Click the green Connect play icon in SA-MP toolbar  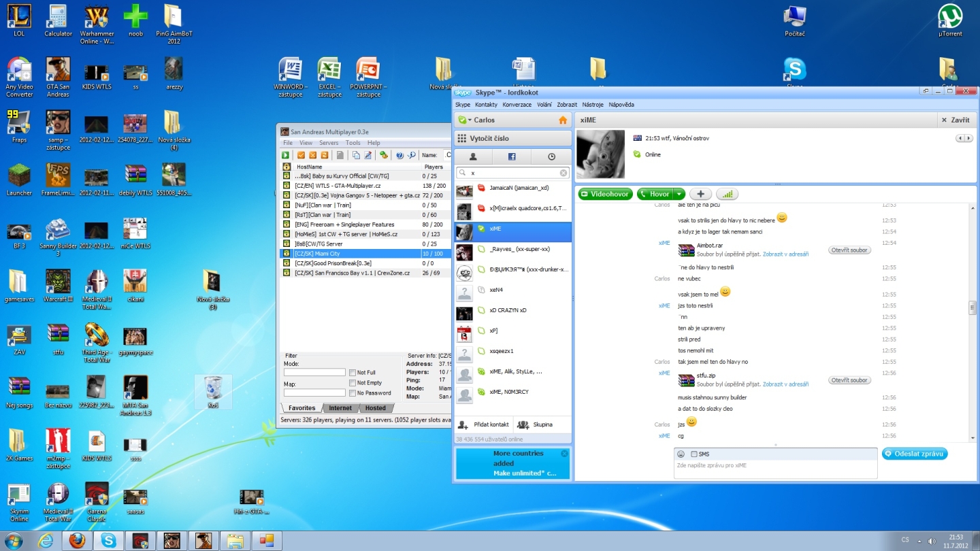coord(285,155)
